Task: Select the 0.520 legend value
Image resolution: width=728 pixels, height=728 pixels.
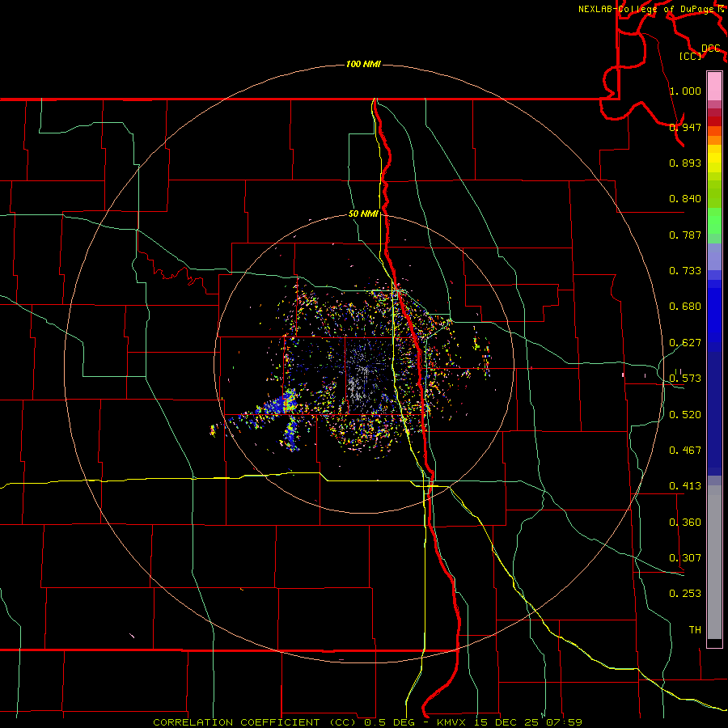Action: coord(685,414)
